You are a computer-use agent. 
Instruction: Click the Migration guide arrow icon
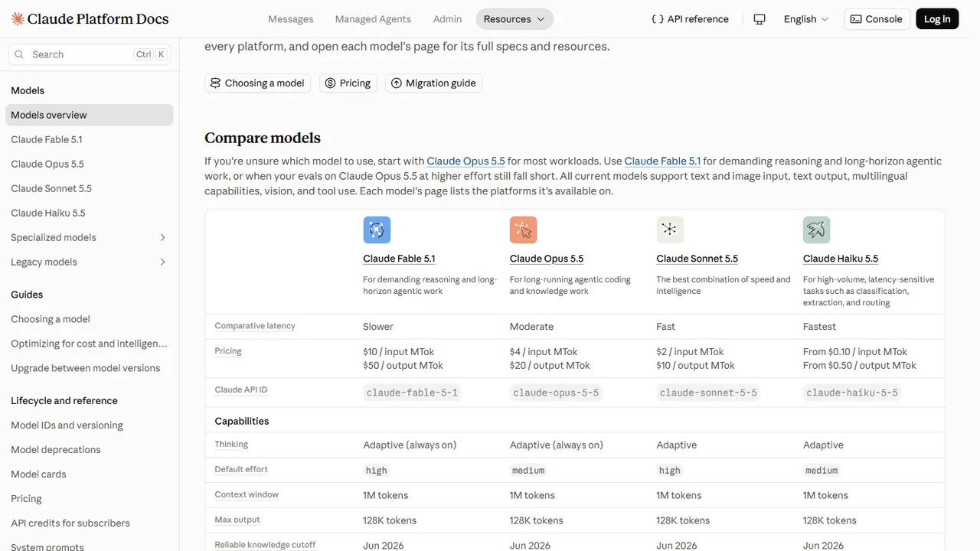(396, 83)
